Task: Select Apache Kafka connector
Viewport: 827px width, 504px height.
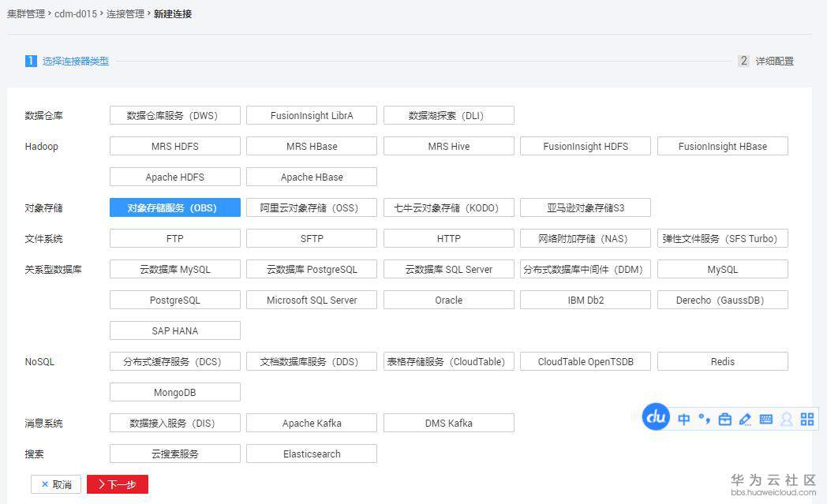Action: click(x=312, y=423)
